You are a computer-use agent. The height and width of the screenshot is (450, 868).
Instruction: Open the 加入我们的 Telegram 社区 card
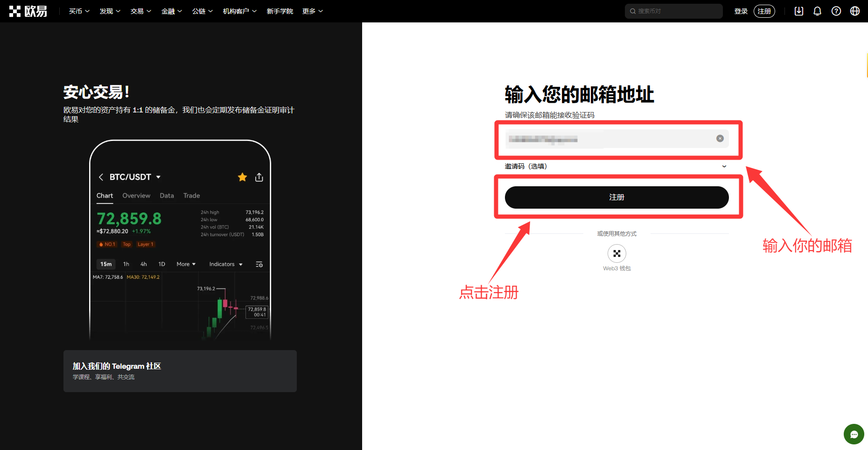[180, 371]
